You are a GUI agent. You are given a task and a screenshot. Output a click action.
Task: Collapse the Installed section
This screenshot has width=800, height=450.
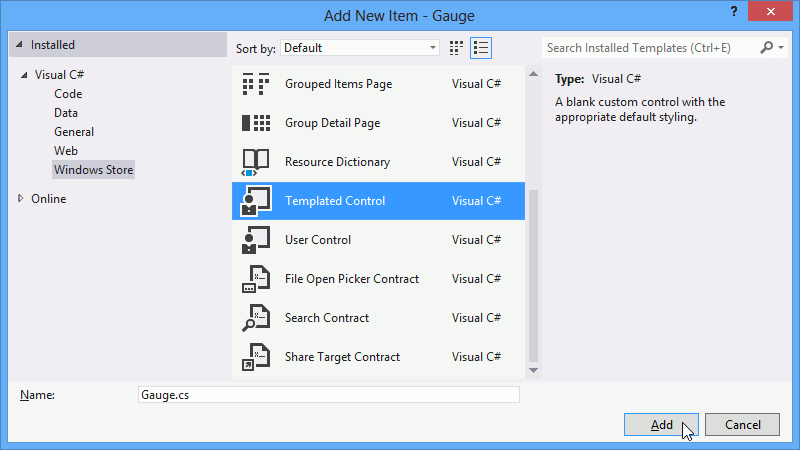(19, 45)
